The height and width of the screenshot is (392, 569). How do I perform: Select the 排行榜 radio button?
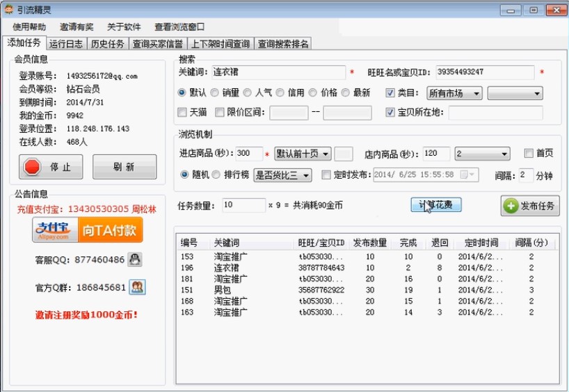tap(216, 175)
